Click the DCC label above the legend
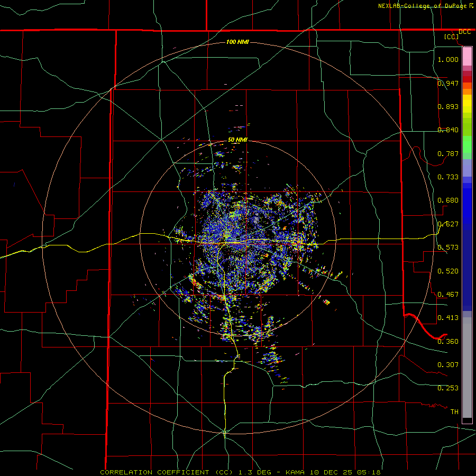The image size is (476, 476). click(x=464, y=32)
